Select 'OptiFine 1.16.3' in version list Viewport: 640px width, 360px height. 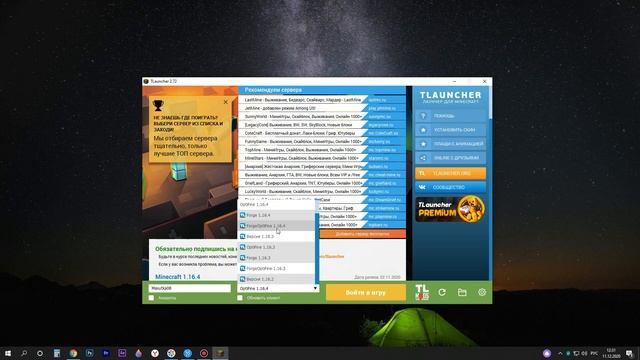[x=276, y=247]
